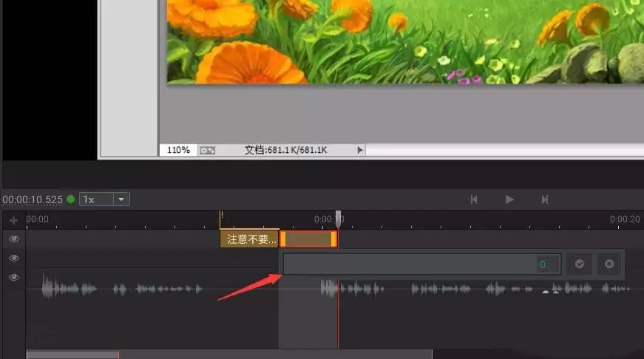Click the 110% zoom level field
Viewport: 644px width, 359px height.
click(x=178, y=150)
